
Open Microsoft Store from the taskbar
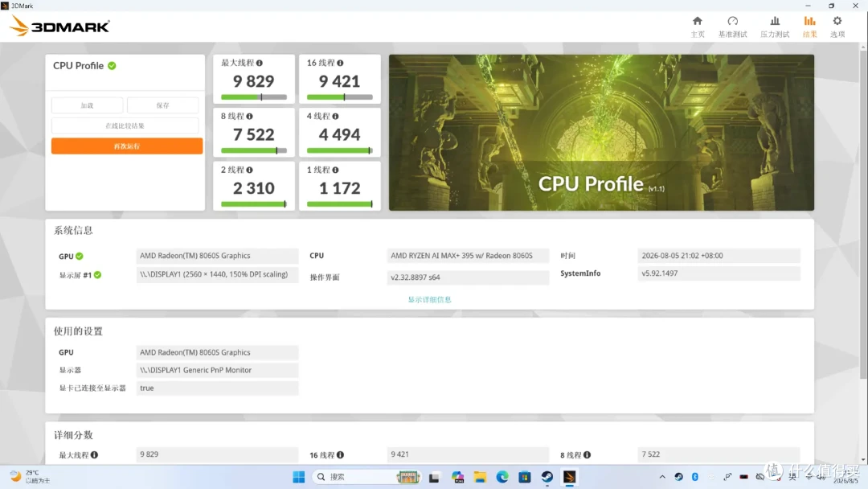[524, 477]
